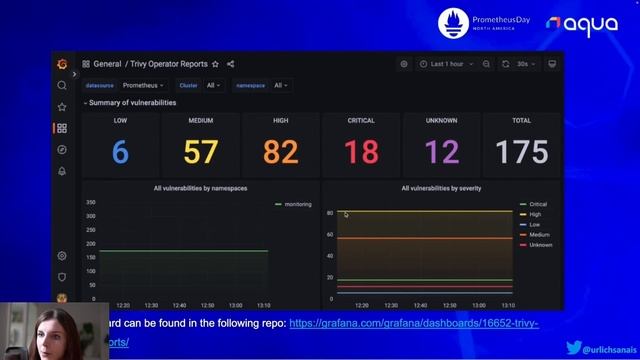Open the TOTAL stat panel title
640x360 pixels.
522,121
